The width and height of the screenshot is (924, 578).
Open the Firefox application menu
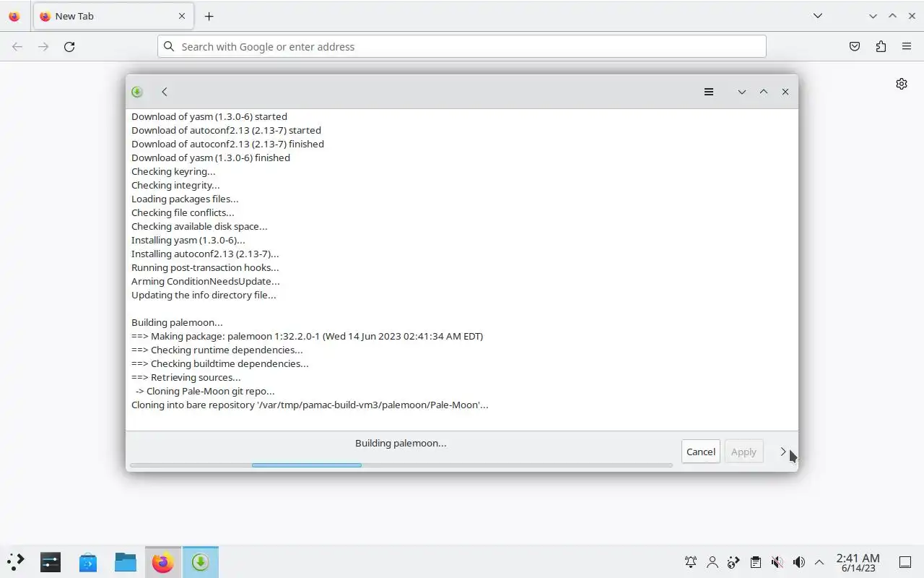click(907, 46)
